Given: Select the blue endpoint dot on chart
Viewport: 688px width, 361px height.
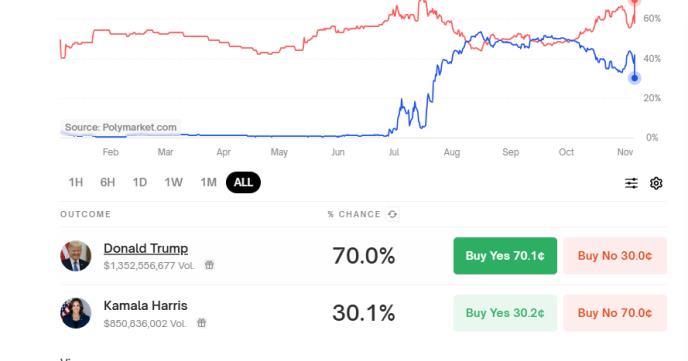Looking at the screenshot, I should [634, 78].
